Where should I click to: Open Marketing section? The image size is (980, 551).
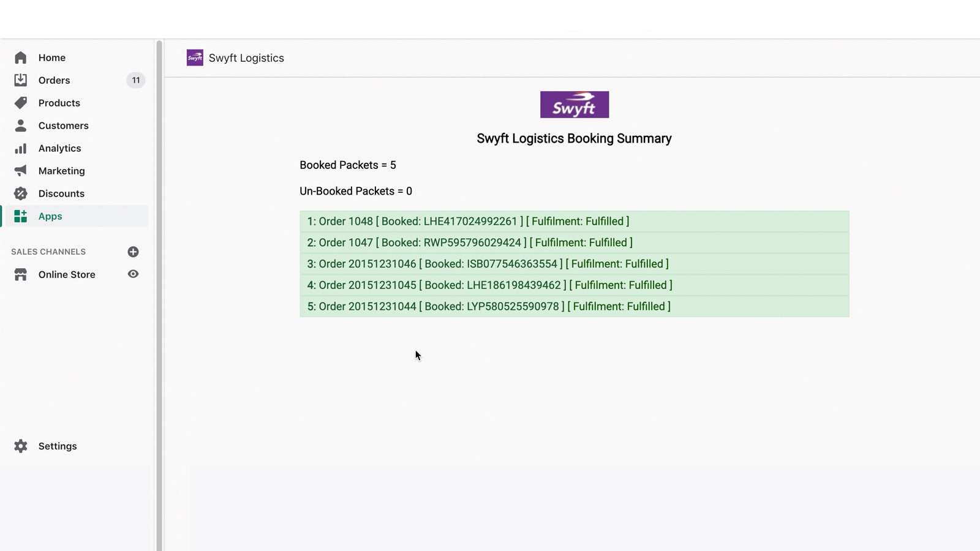pyautogui.click(x=62, y=171)
